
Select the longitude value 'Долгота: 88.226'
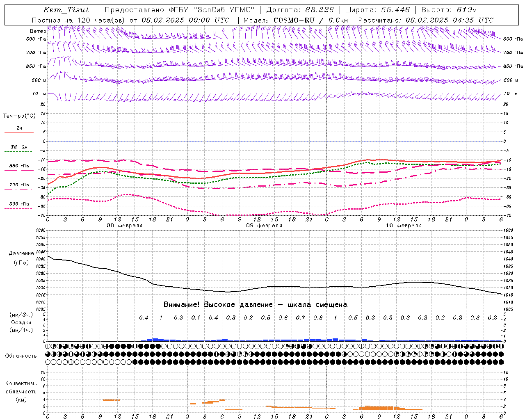tap(300, 10)
